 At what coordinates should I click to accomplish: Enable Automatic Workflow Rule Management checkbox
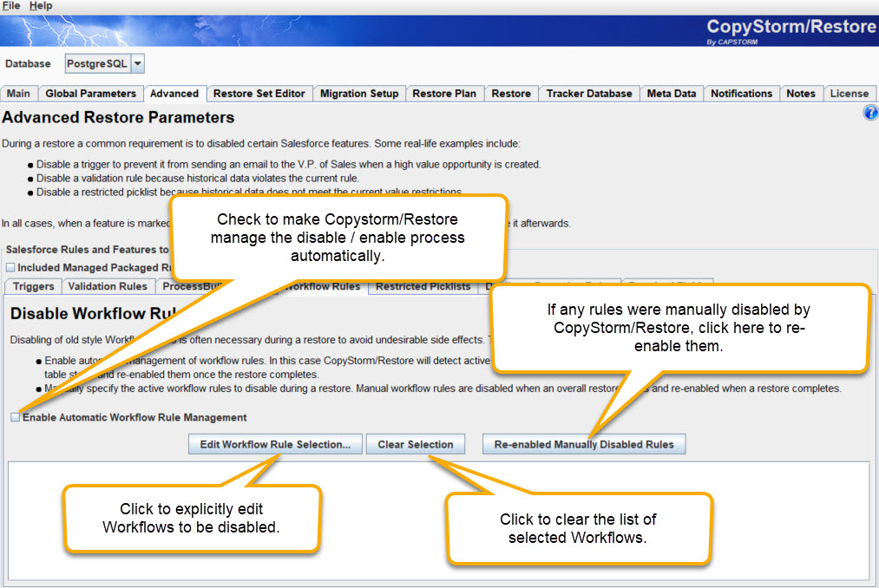[x=15, y=417]
